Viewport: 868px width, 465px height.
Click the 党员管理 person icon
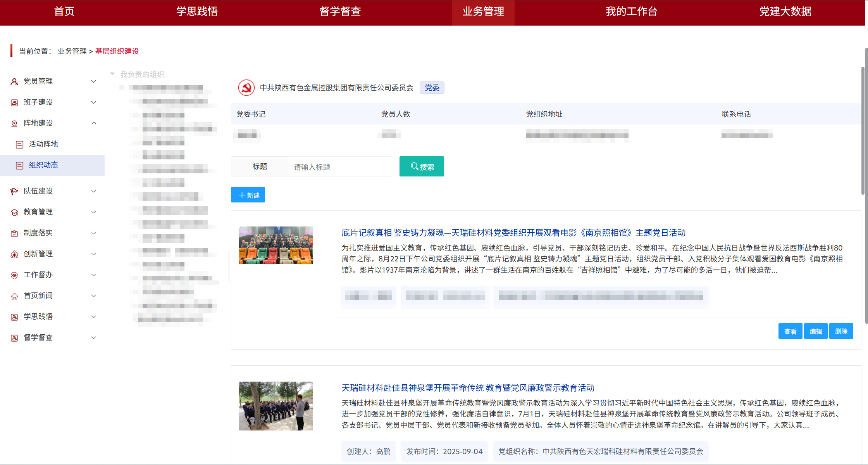pyautogui.click(x=14, y=81)
